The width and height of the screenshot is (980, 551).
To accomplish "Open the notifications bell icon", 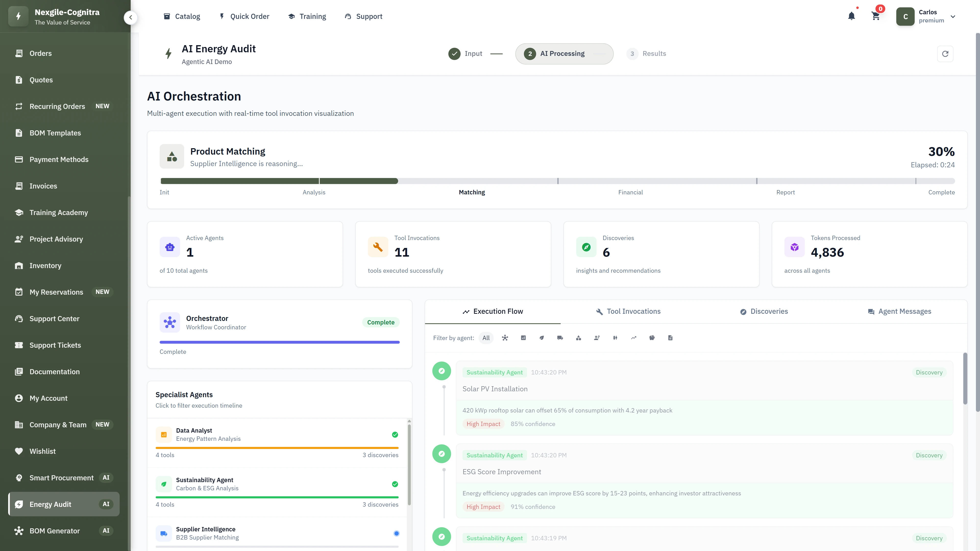I will (x=851, y=16).
